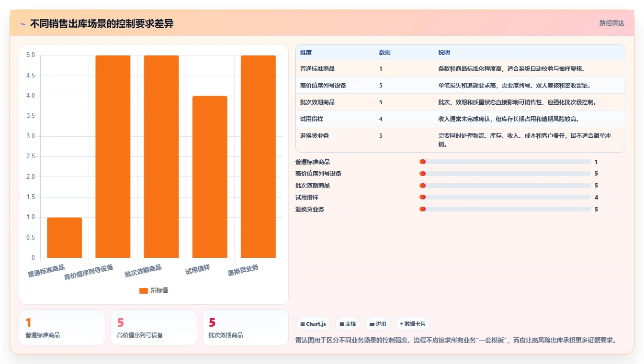Image resolution: width=644 pixels, height=364 pixels.
Task: Click the description starting 批次、效期和质量状态
Action: 518,102
